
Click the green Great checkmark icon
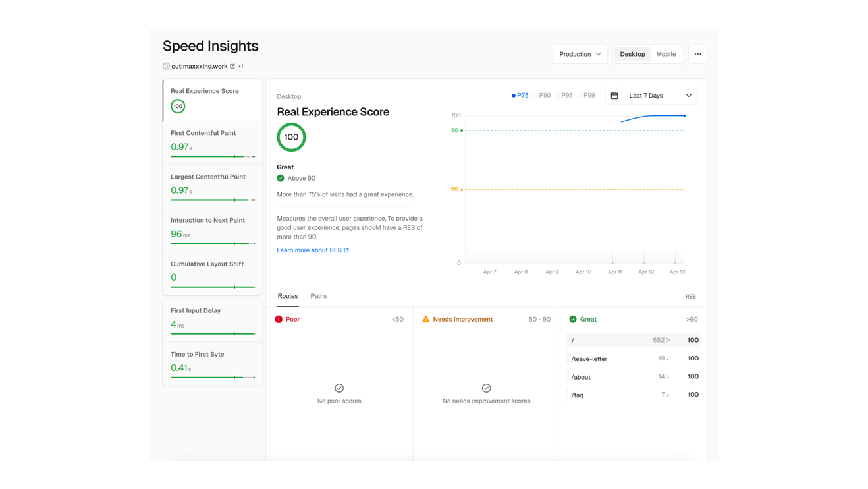coord(573,319)
